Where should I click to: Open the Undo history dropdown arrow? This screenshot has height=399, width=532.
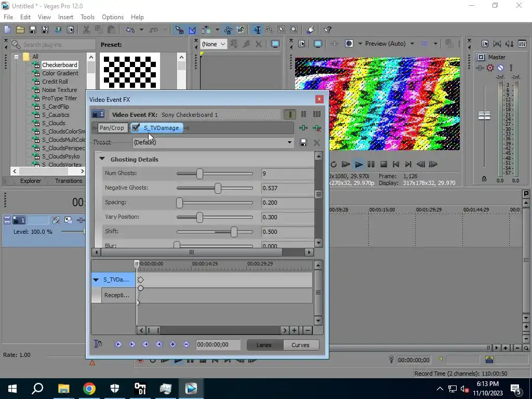pyautogui.click(x=141, y=30)
